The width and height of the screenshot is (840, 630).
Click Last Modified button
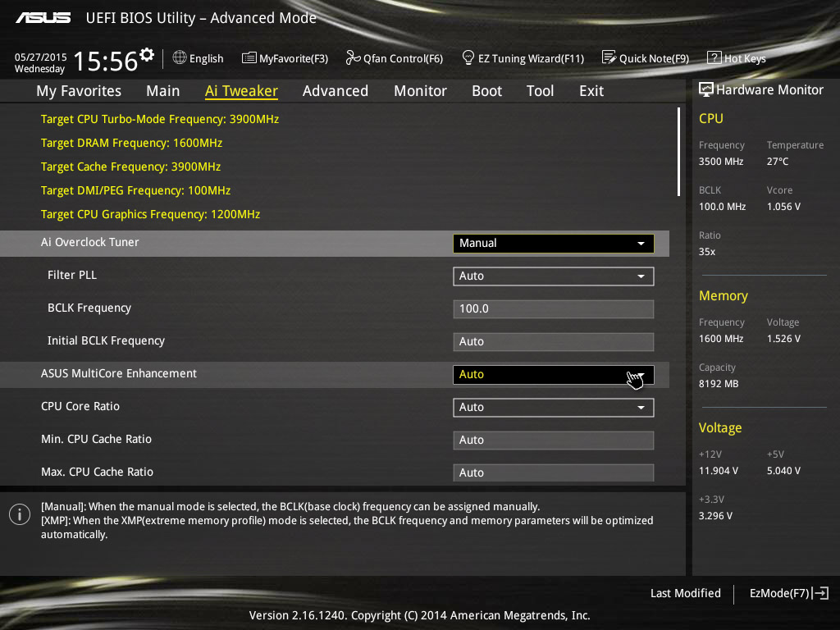[x=685, y=593]
